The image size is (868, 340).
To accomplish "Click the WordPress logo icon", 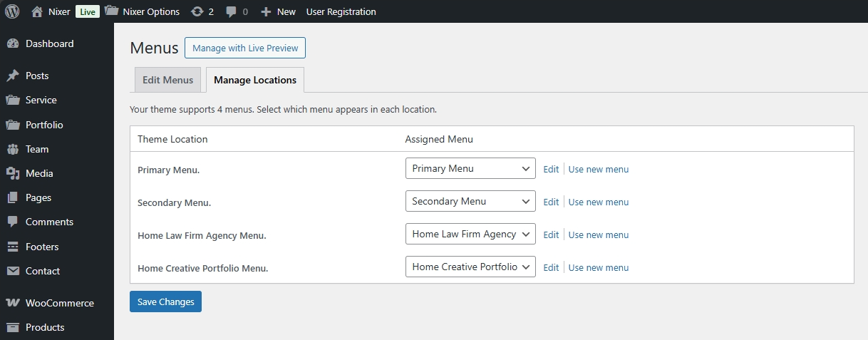I will [12, 11].
